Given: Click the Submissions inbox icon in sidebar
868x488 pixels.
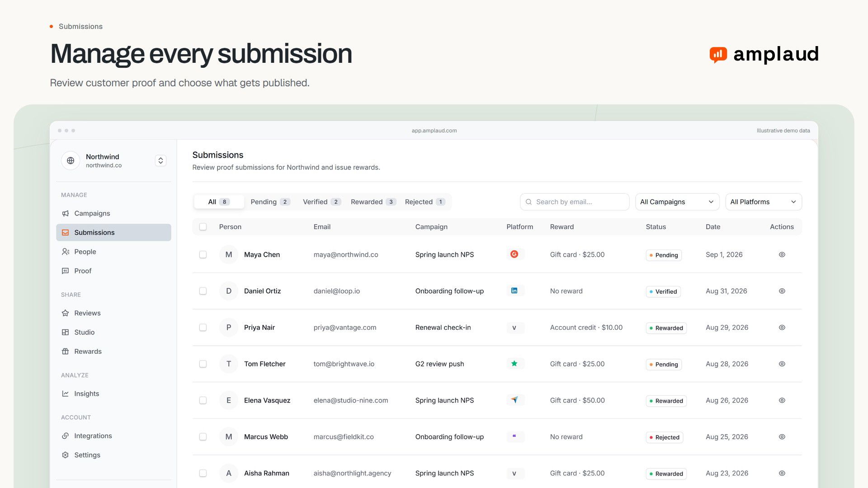Looking at the screenshot, I should tap(66, 232).
